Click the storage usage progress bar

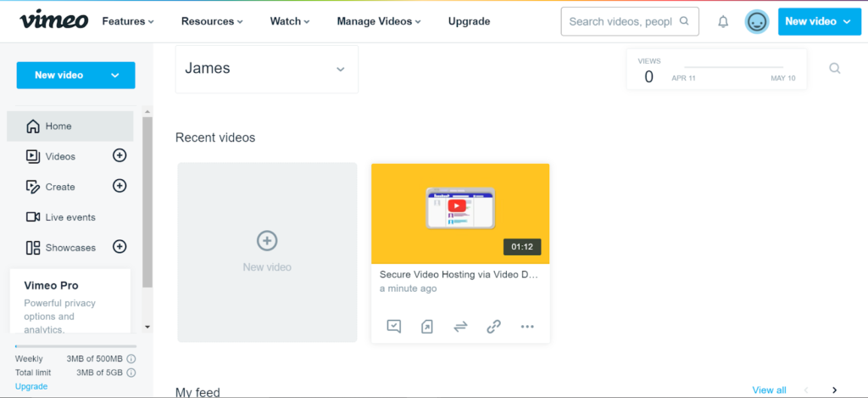75,346
